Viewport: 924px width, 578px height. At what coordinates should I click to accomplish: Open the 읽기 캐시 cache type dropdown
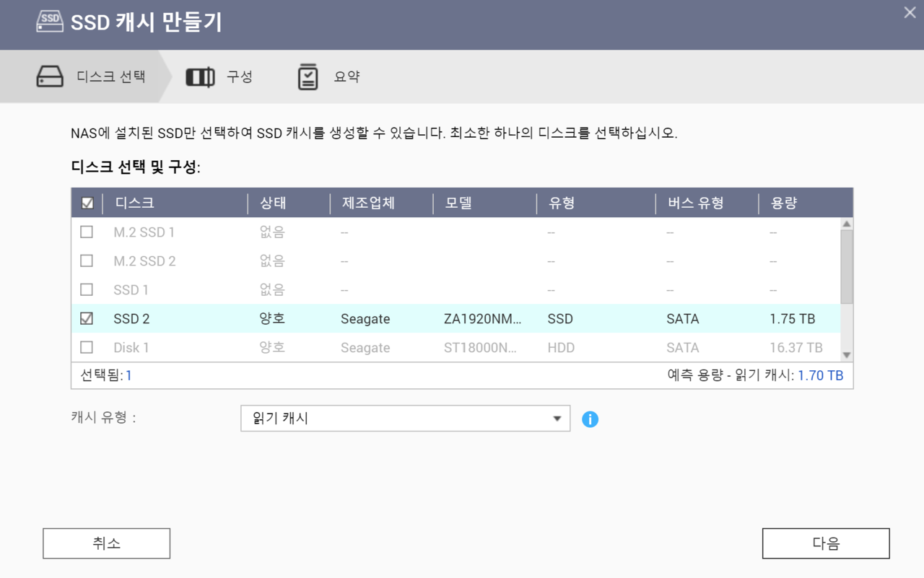click(x=404, y=419)
